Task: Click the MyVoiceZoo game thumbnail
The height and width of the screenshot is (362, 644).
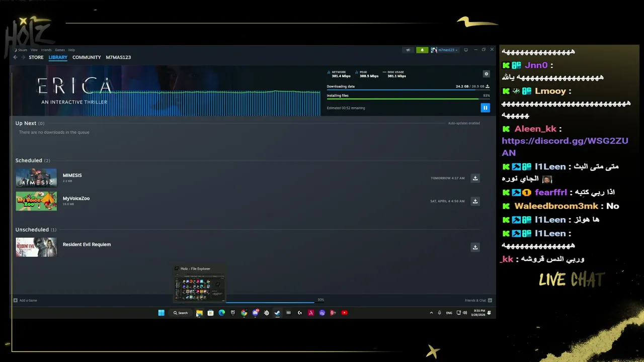Action: [x=36, y=201]
